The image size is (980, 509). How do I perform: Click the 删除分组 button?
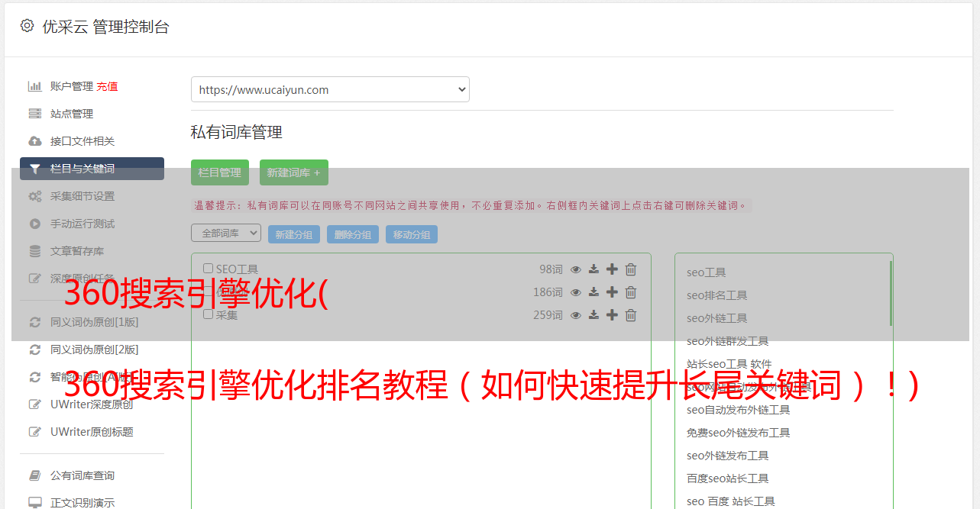353,234
